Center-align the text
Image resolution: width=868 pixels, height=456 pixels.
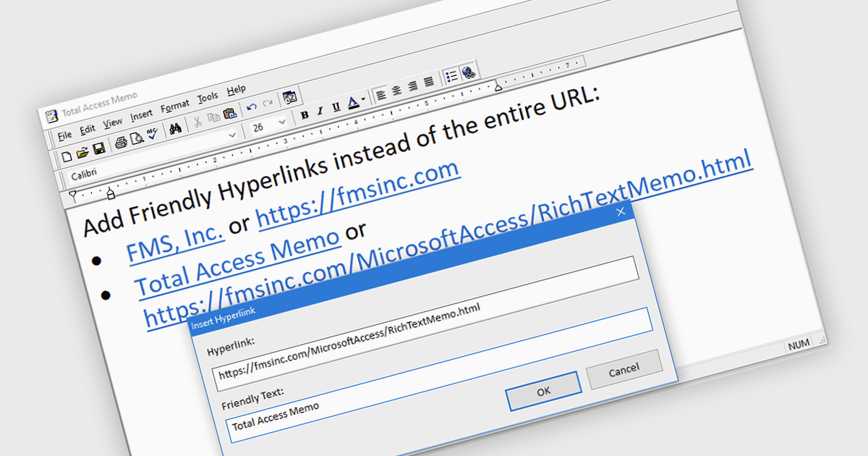pos(396,90)
